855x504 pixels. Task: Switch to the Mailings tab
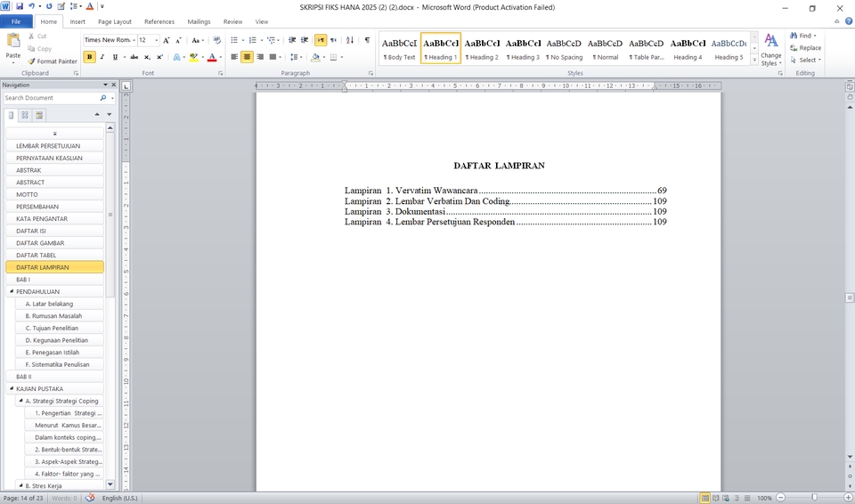[x=199, y=22]
